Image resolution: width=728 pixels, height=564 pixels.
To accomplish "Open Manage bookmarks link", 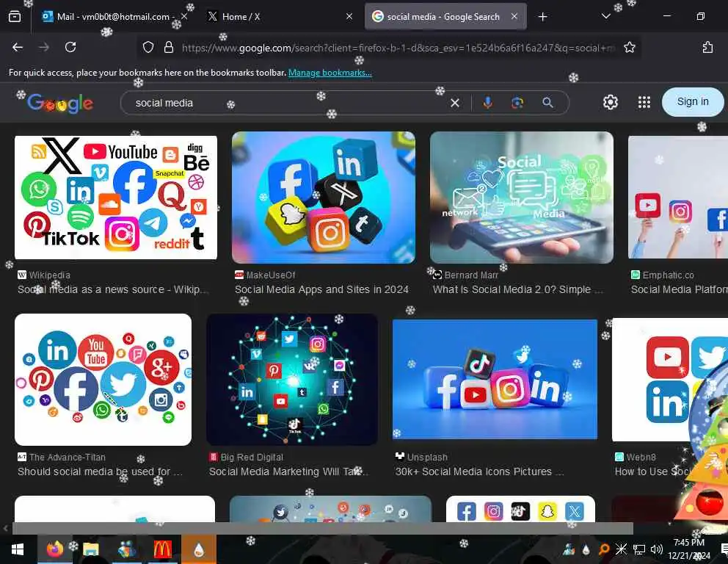I will click(x=330, y=73).
